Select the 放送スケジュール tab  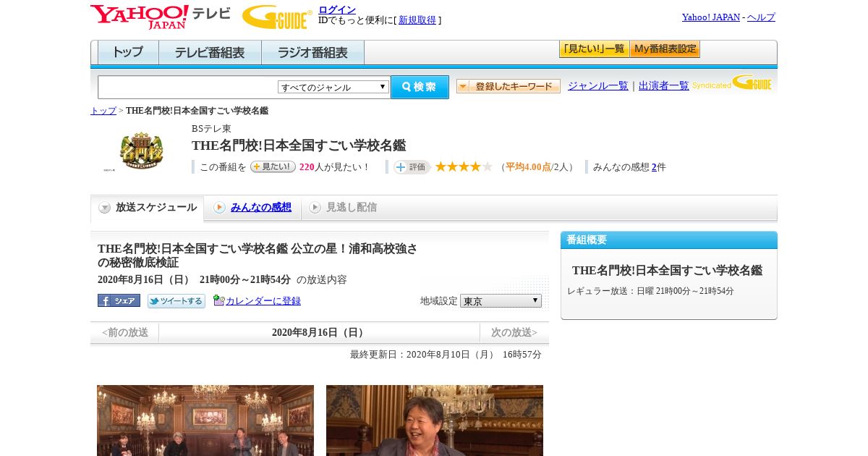147,208
